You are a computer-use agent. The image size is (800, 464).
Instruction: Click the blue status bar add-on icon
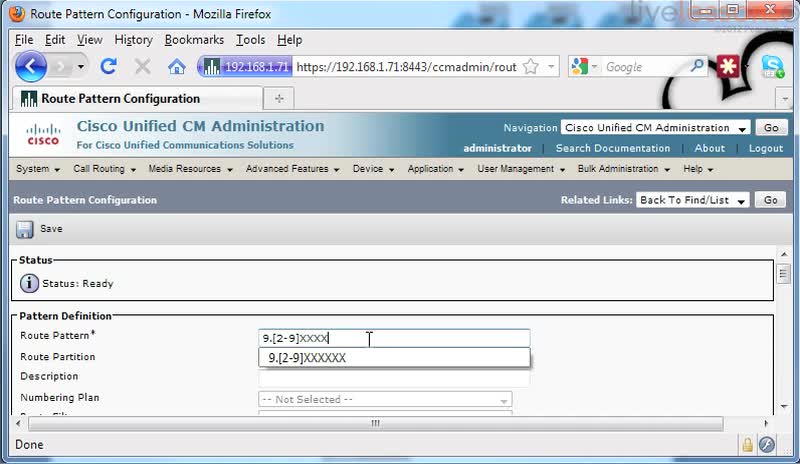(x=767, y=445)
